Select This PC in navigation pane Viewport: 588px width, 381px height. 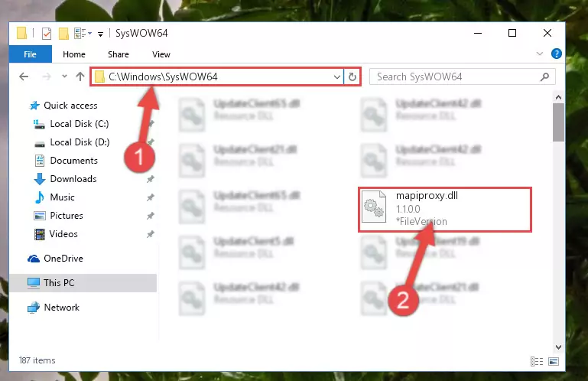[x=83, y=282]
